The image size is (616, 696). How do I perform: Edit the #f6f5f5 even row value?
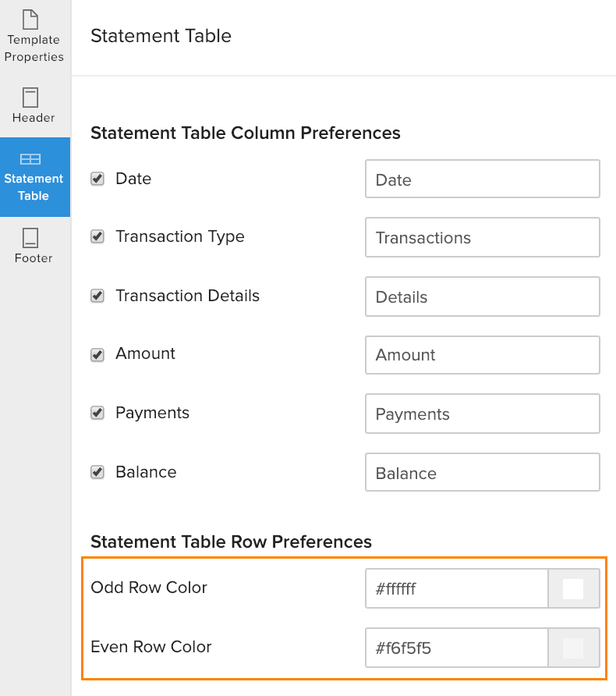tap(456, 648)
